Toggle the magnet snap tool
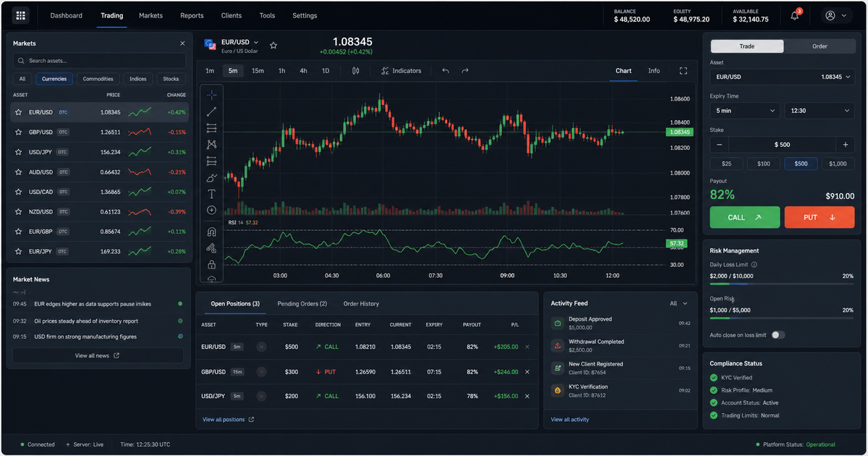The height and width of the screenshot is (456, 868). click(212, 232)
